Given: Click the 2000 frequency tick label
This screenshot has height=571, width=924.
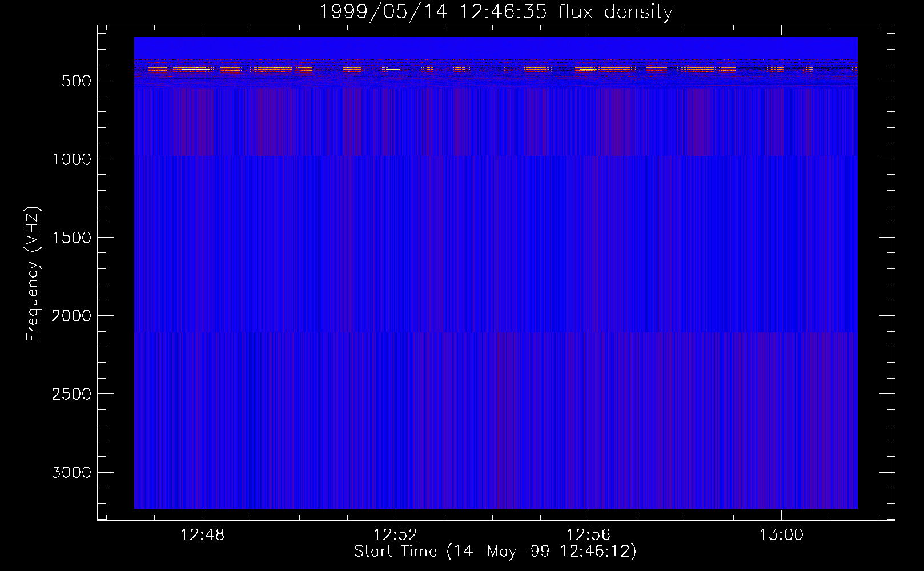Looking at the screenshot, I should [x=71, y=316].
